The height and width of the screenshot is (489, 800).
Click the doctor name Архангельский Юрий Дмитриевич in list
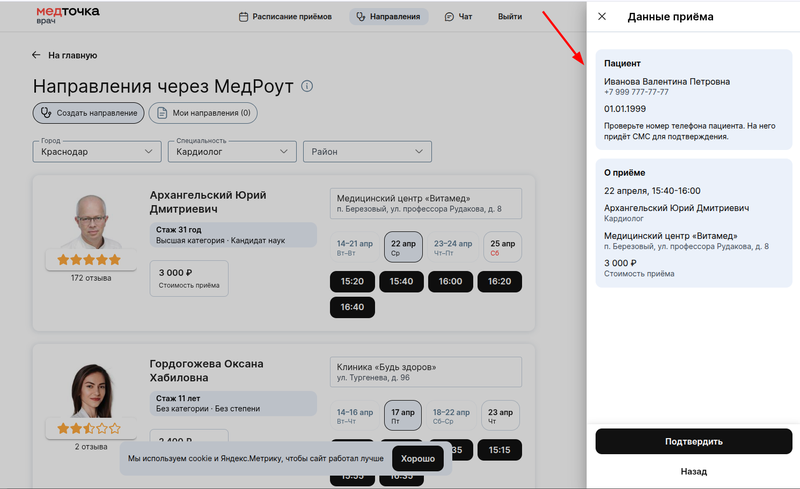[x=208, y=202]
